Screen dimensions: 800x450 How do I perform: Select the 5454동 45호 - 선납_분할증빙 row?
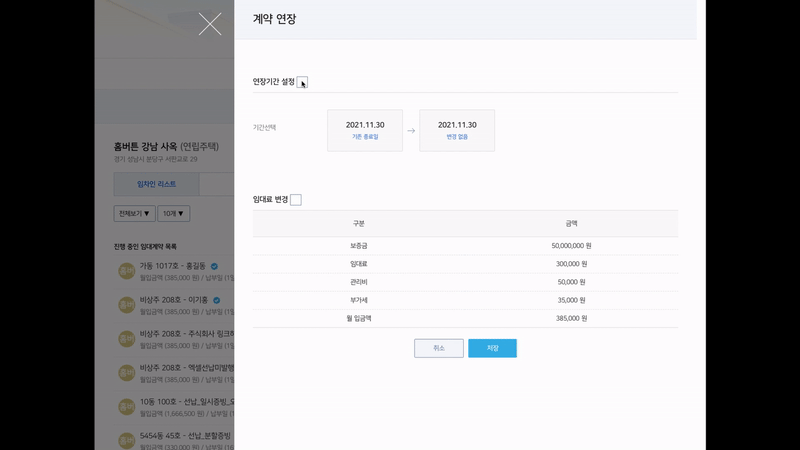tap(174, 440)
